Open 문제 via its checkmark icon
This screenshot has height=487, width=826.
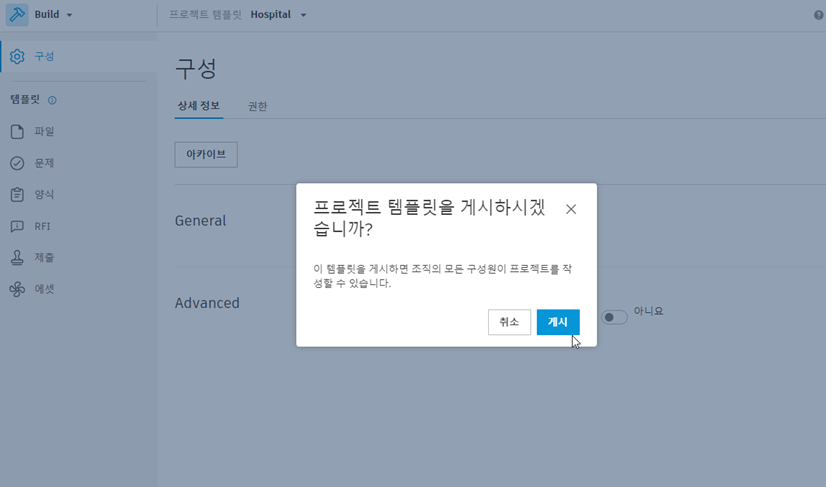(17, 163)
